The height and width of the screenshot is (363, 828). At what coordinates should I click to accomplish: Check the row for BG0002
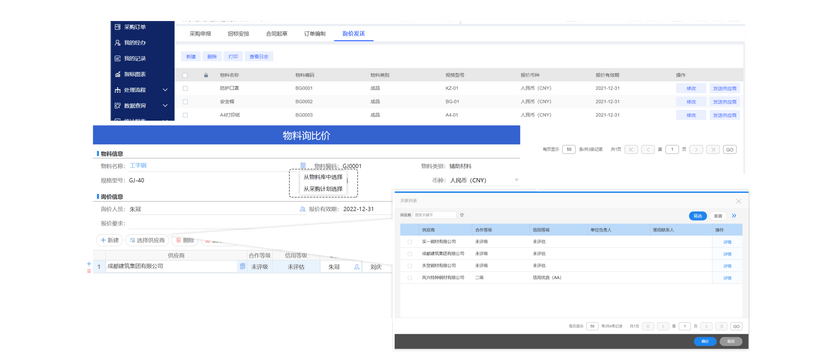pos(185,101)
